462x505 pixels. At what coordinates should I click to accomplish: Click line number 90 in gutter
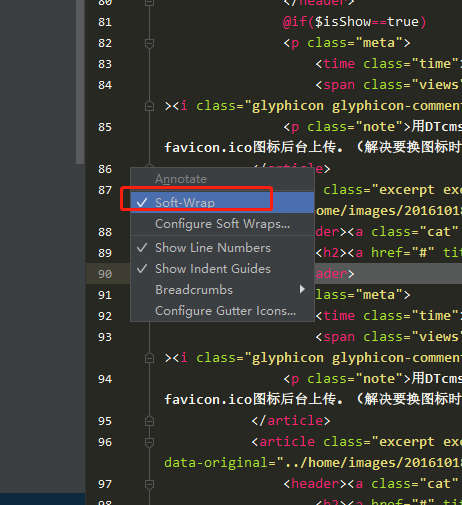105,274
